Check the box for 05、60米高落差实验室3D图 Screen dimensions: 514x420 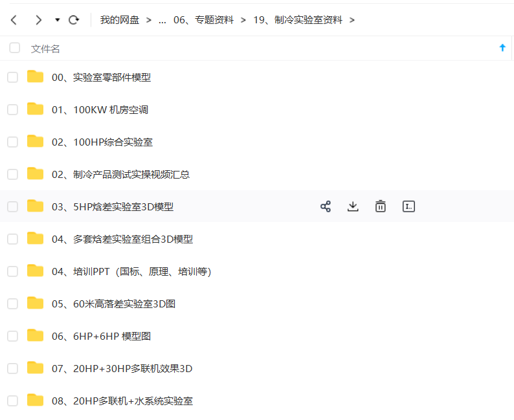[12, 304]
